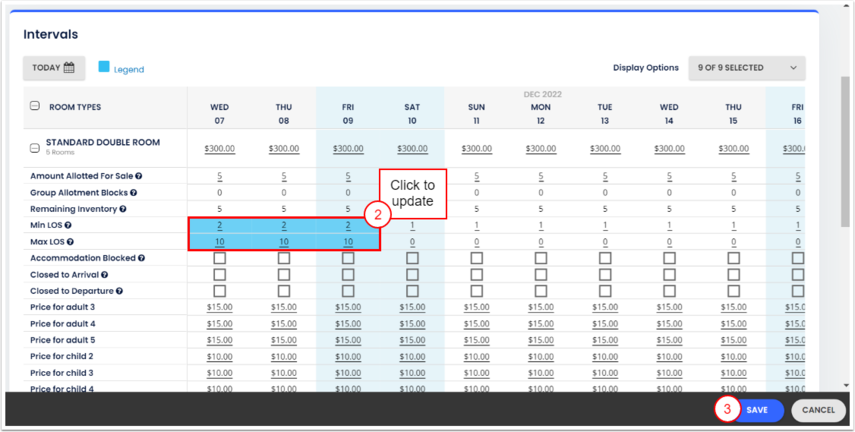The width and height of the screenshot is (855, 432).
Task: Check Accommodation Blocked for Wed 07
Action: [x=220, y=258]
